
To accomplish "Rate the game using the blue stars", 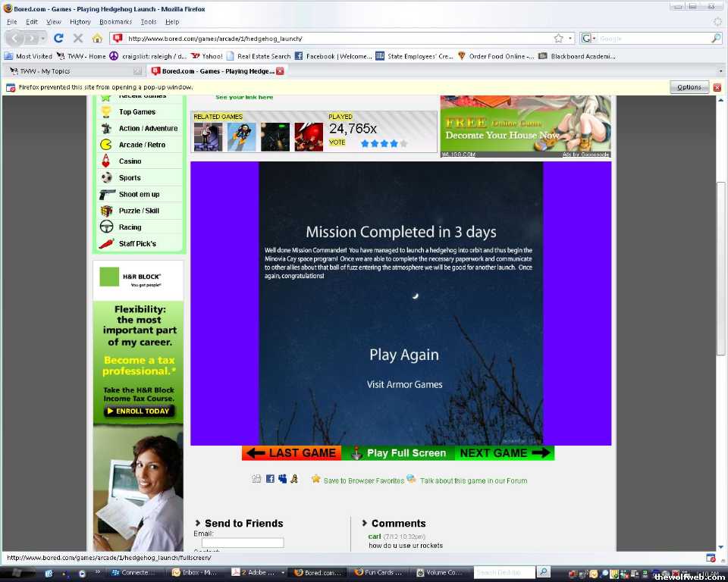I will (384, 143).
